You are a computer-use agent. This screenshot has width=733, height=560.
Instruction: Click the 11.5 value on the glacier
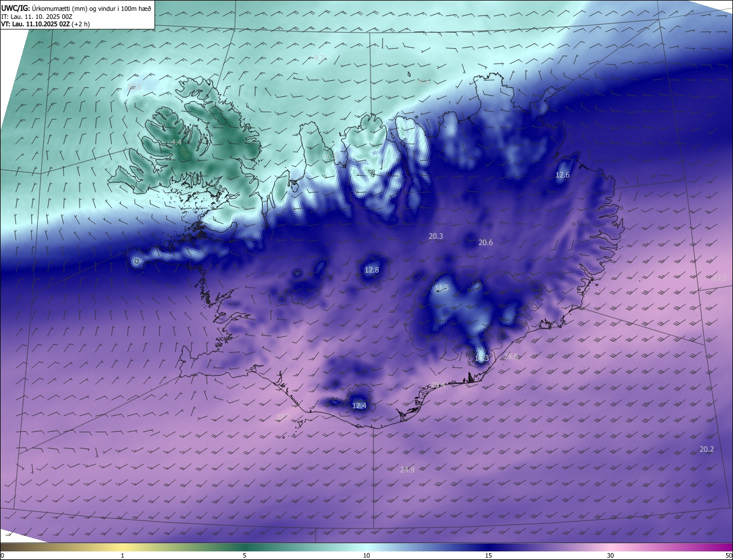click(442, 288)
